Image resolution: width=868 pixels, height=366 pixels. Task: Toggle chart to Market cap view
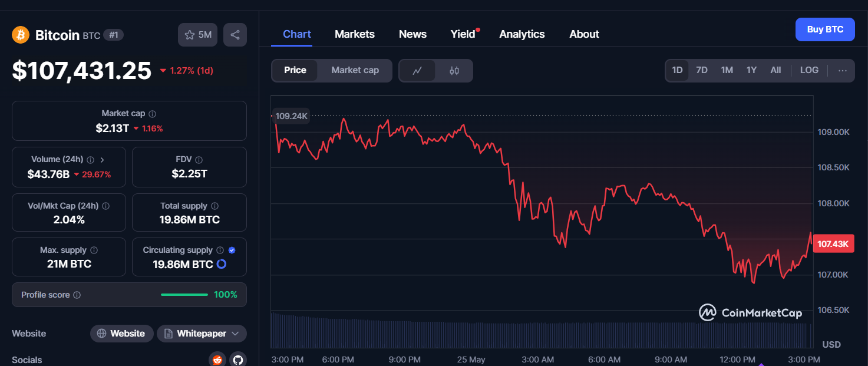[355, 70]
